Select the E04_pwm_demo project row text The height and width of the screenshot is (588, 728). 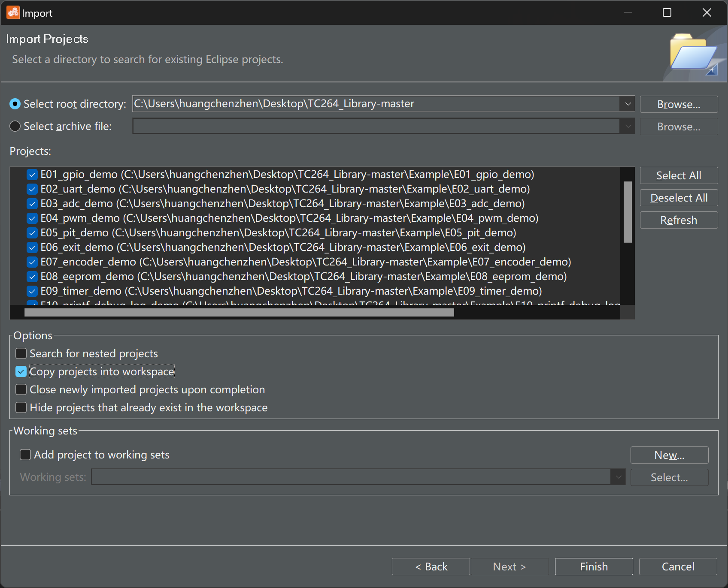coord(289,218)
